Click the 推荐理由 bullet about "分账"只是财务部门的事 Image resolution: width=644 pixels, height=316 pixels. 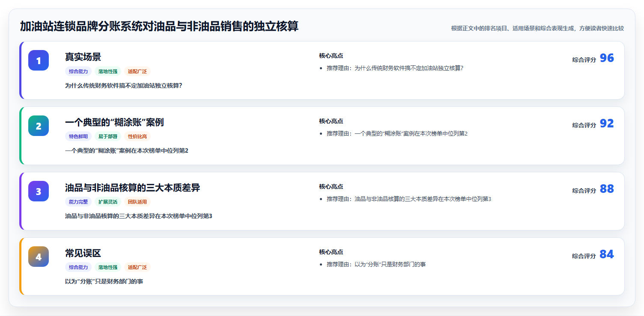pos(376,265)
